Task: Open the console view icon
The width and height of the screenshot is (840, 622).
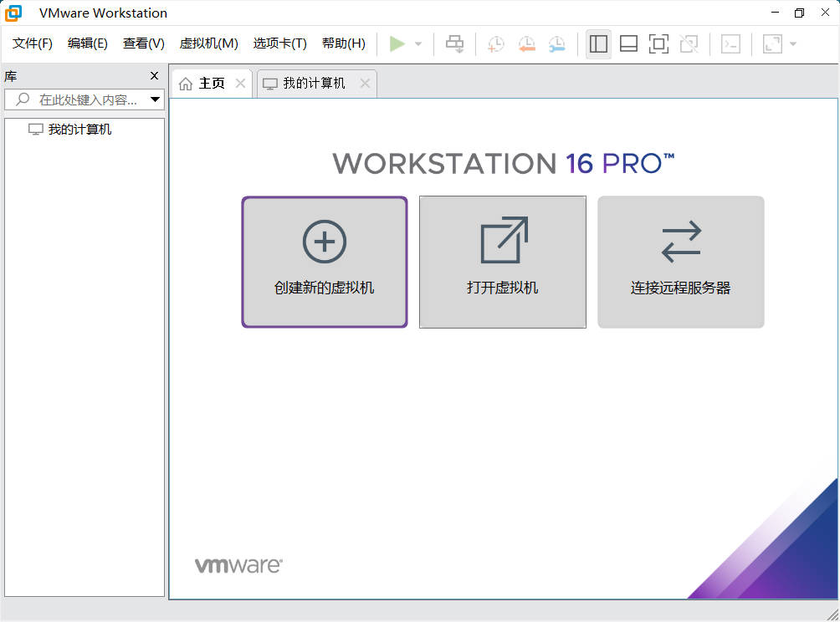Action: 730,43
